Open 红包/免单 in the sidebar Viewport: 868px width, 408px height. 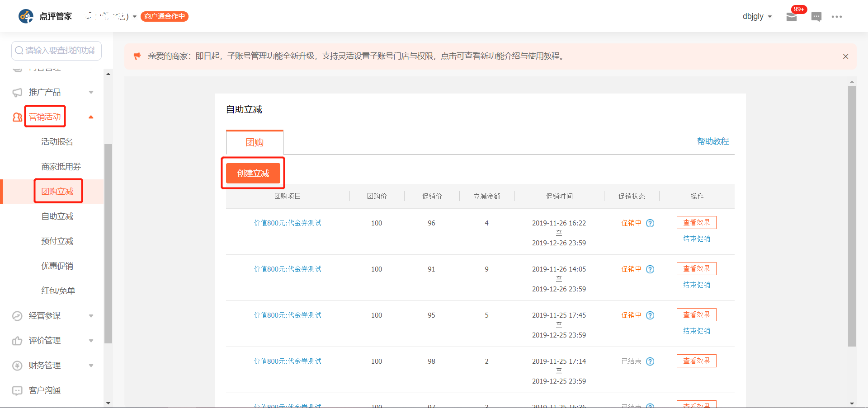tap(58, 291)
